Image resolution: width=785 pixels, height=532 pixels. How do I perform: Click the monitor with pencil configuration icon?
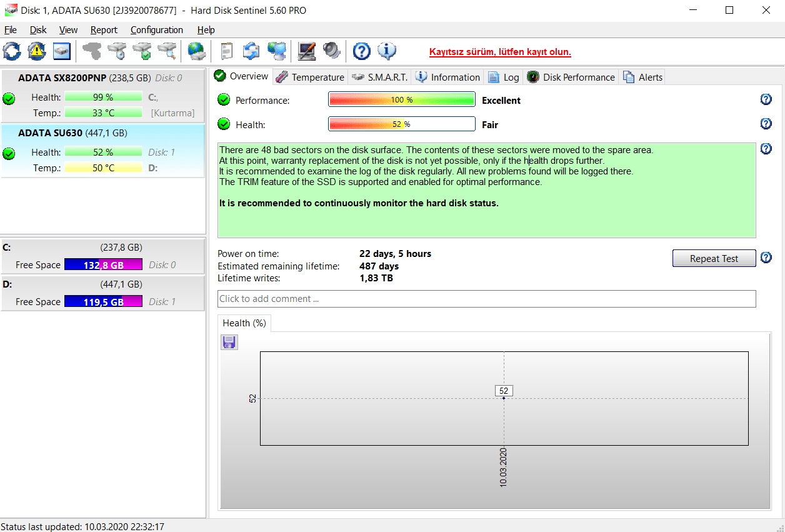306,51
